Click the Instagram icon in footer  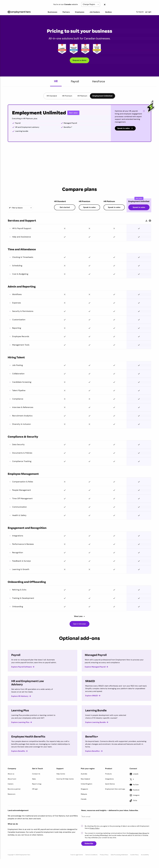[131, 795]
